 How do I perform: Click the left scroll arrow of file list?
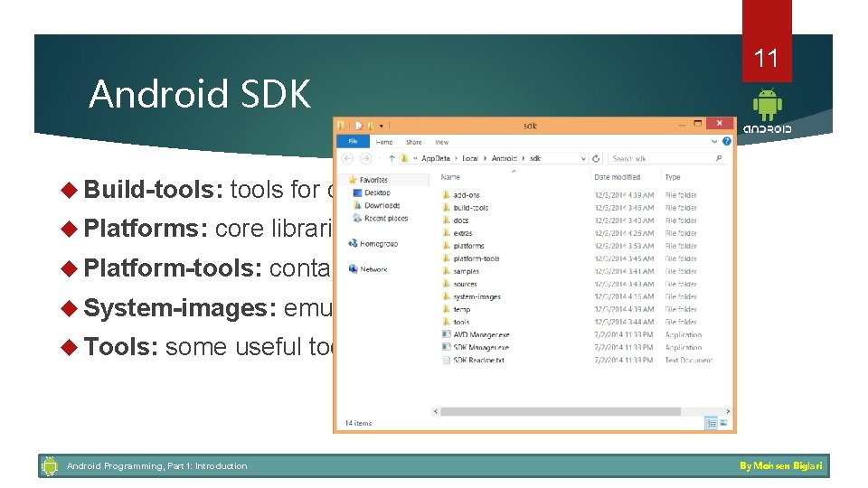point(436,412)
